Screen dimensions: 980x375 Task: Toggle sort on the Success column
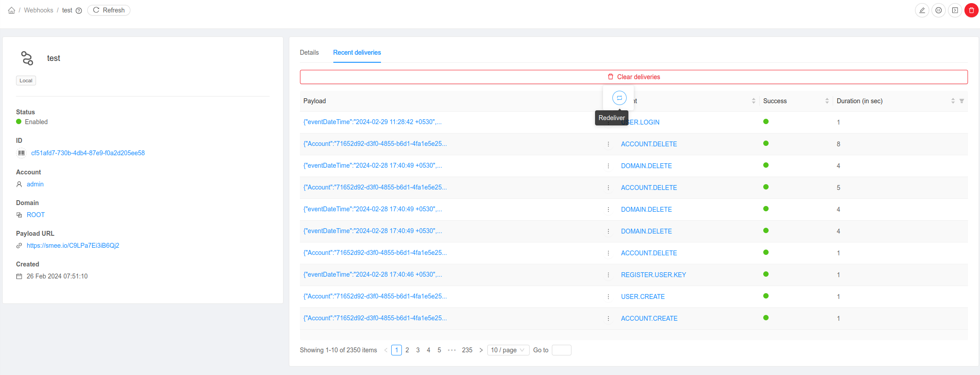(x=827, y=101)
